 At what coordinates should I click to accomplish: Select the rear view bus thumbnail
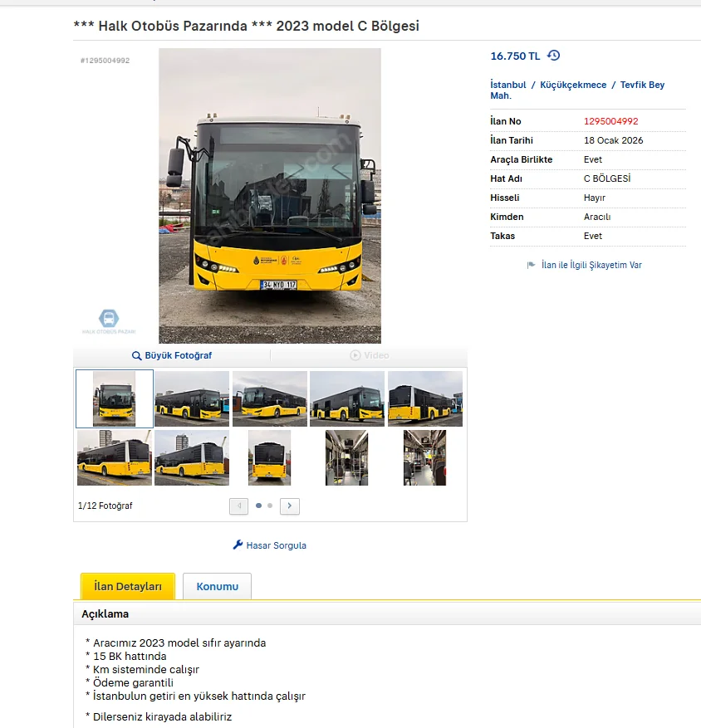tap(269, 457)
